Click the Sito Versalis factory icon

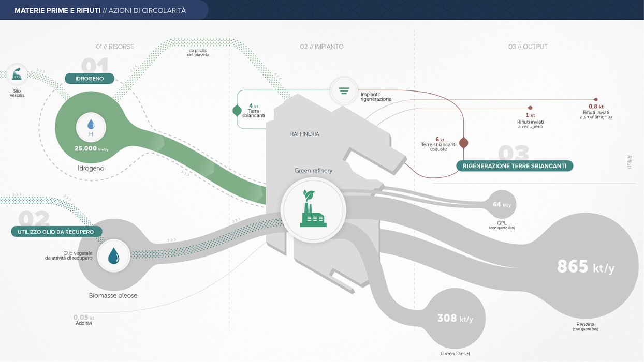(x=17, y=75)
